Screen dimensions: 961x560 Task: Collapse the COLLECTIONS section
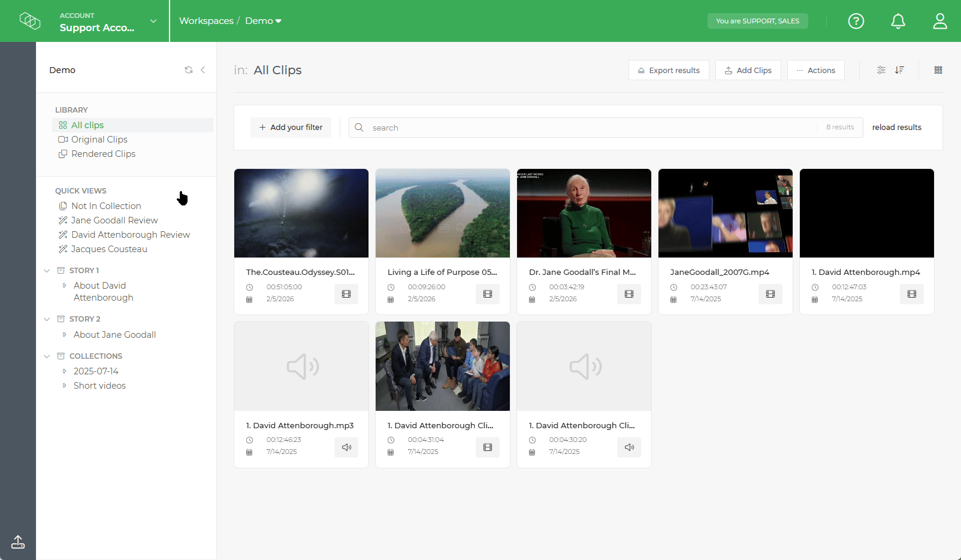[47, 356]
